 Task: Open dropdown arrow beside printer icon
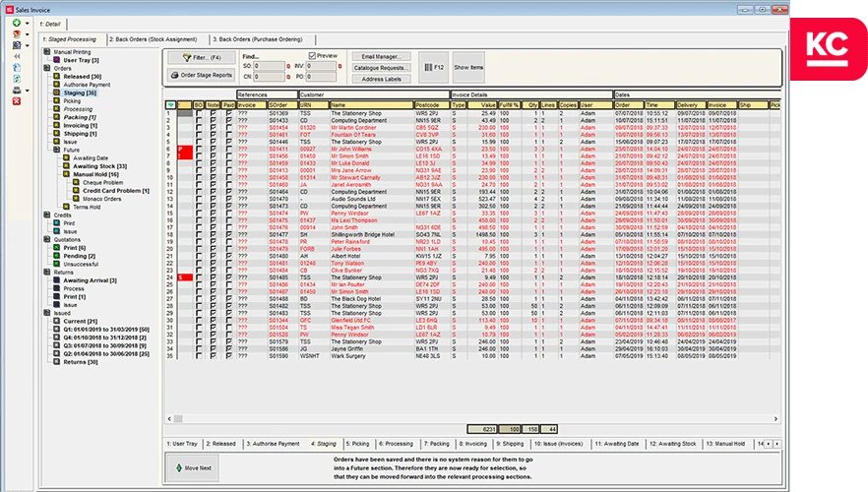(x=28, y=91)
